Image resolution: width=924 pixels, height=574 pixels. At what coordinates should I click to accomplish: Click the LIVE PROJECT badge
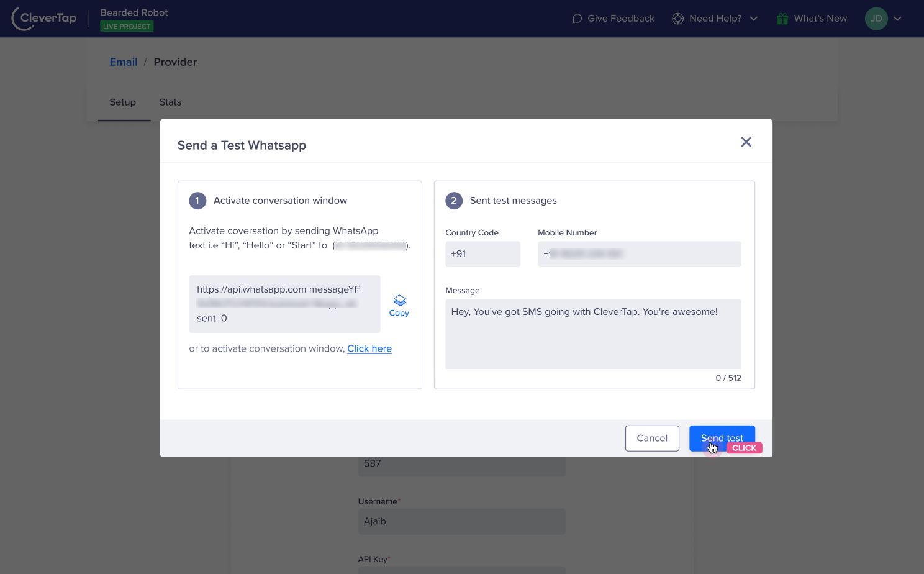(x=127, y=26)
